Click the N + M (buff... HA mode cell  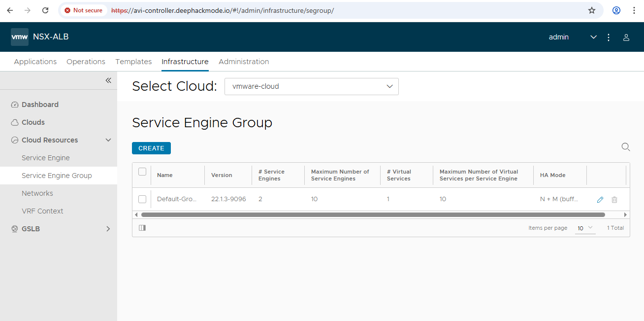(559, 199)
